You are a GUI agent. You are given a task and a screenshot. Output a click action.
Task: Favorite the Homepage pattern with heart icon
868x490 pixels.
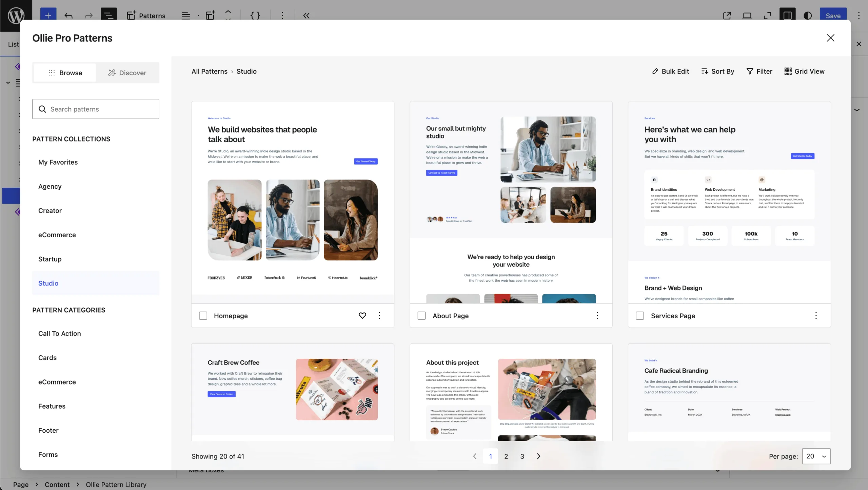coord(362,316)
